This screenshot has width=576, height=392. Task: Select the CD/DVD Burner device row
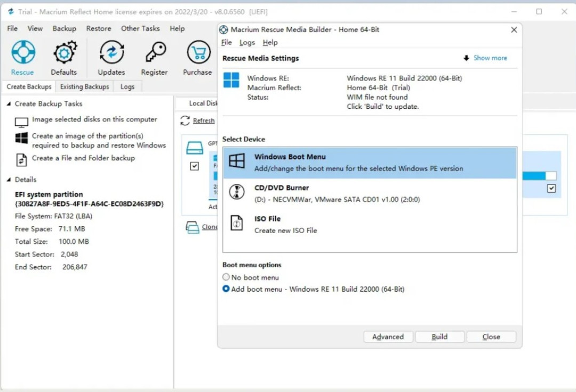pyautogui.click(x=370, y=194)
